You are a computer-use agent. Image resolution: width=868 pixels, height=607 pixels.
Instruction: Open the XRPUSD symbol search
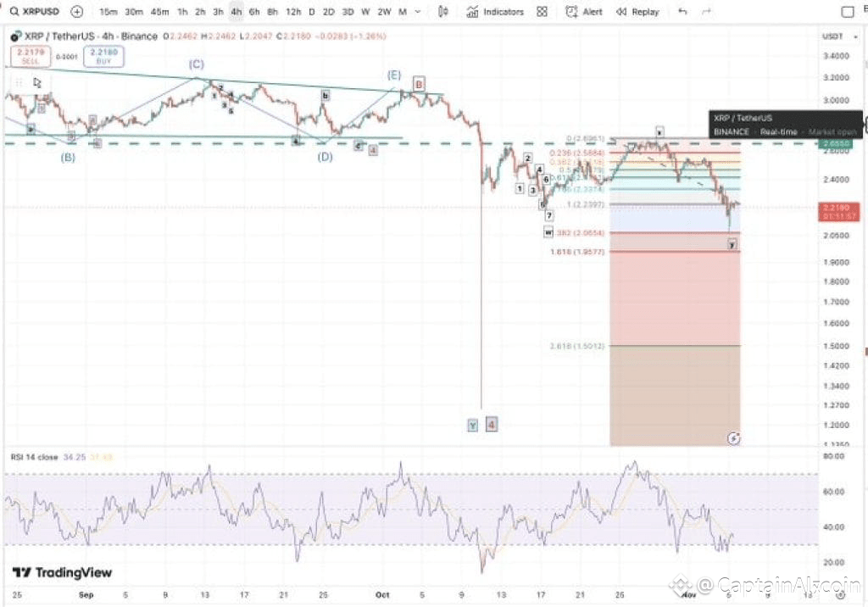click(x=35, y=12)
